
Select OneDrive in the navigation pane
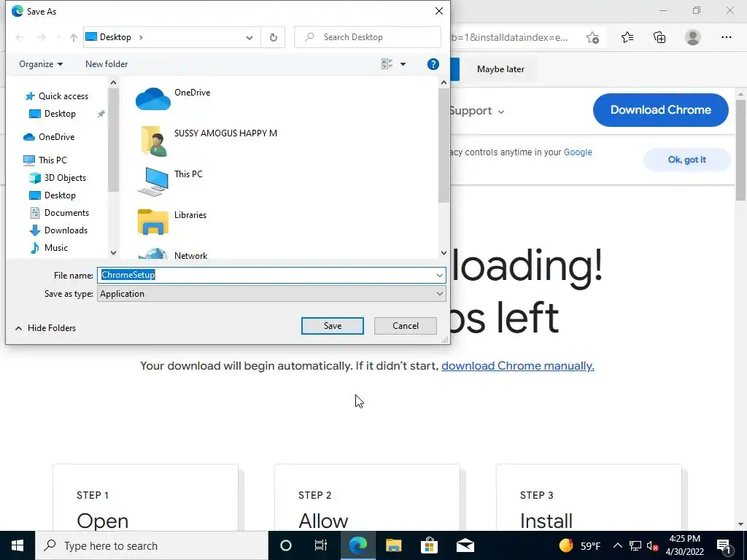click(50, 137)
